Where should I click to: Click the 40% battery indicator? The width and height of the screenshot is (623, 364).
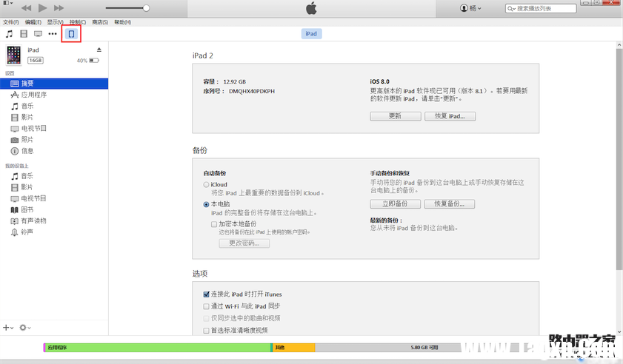point(88,61)
